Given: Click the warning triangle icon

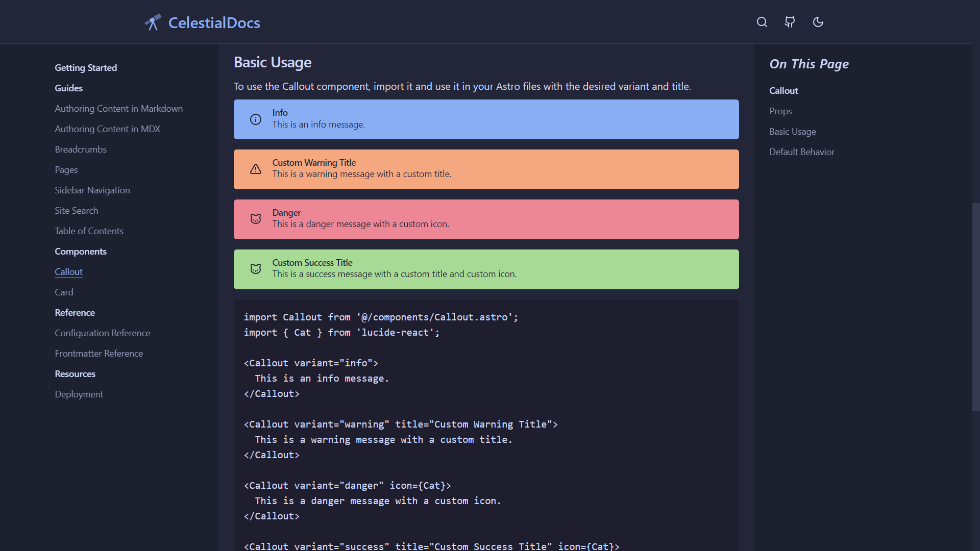Looking at the screenshot, I should (256, 169).
